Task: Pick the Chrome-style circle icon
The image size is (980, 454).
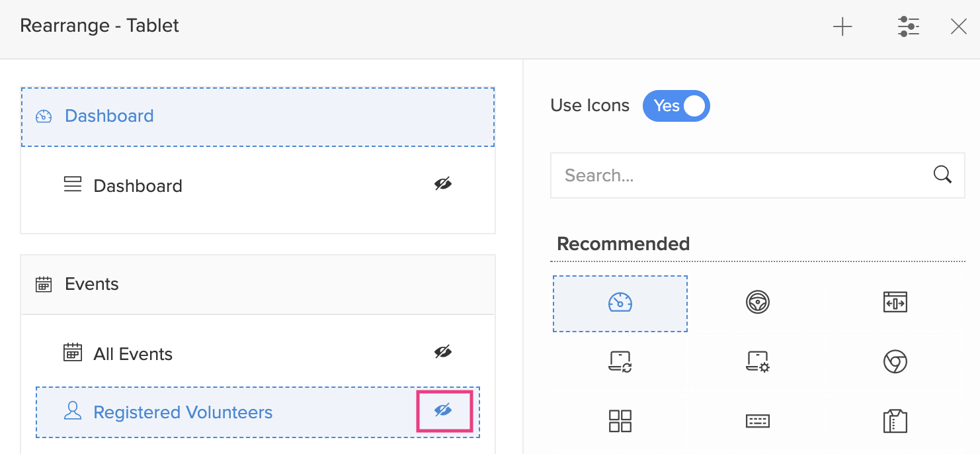Action: [895, 361]
